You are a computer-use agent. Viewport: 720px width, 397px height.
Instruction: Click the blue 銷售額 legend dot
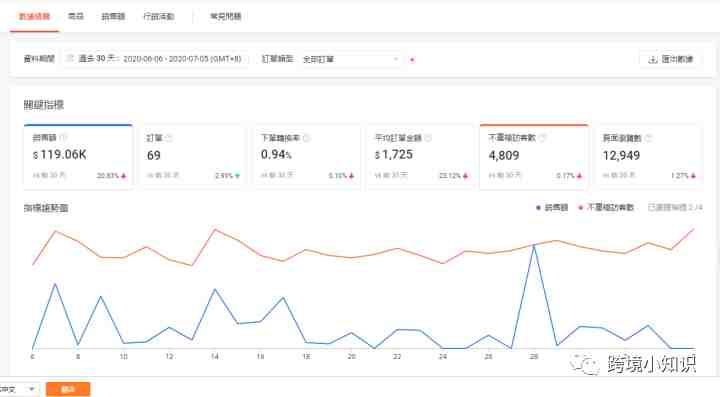click(538, 208)
